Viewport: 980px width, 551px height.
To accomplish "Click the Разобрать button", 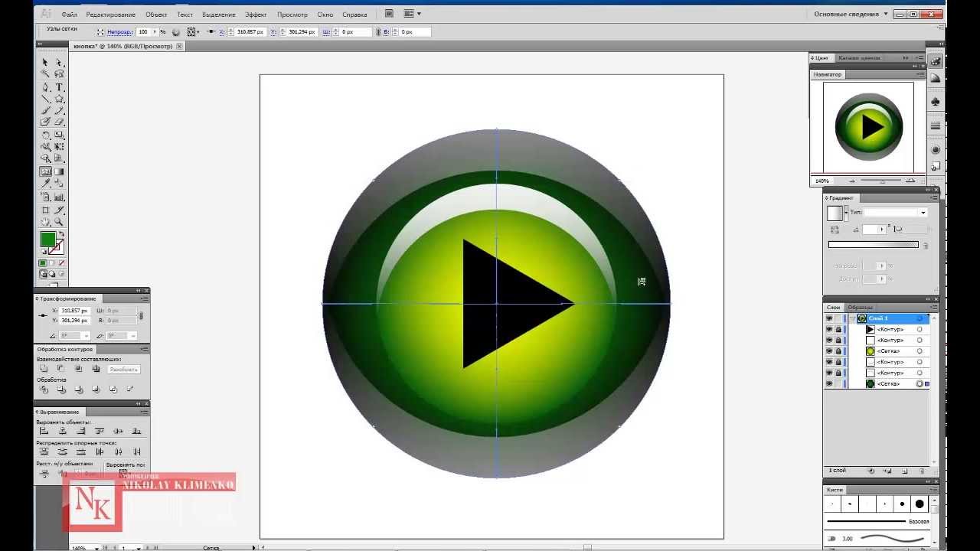I will [124, 370].
